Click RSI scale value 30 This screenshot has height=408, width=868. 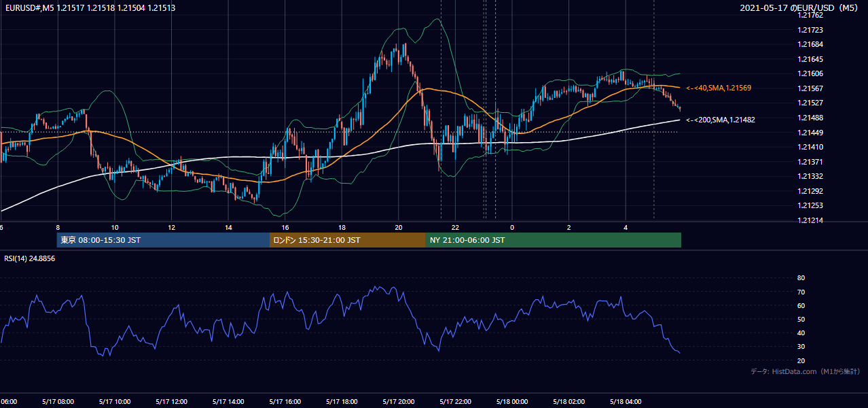[801, 346]
